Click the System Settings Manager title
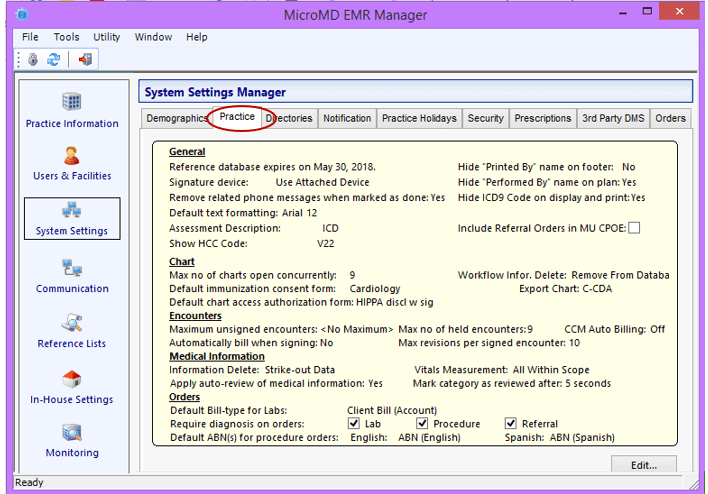 [x=215, y=92]
